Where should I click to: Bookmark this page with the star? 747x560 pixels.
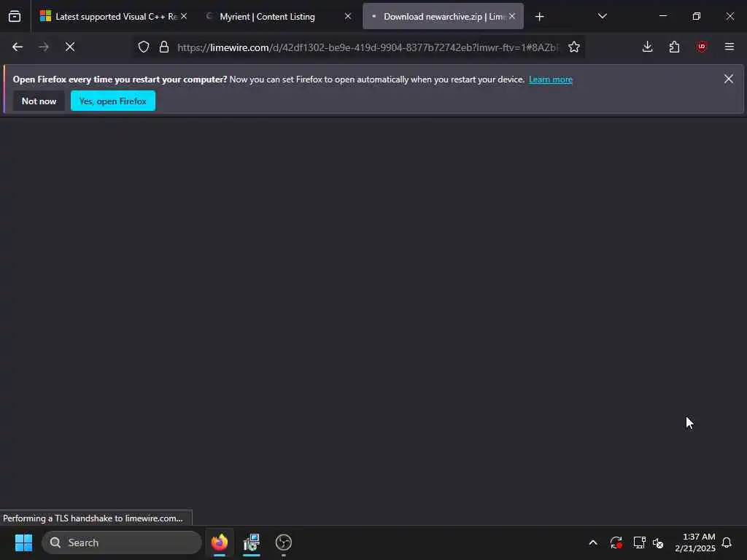point(574,47)
